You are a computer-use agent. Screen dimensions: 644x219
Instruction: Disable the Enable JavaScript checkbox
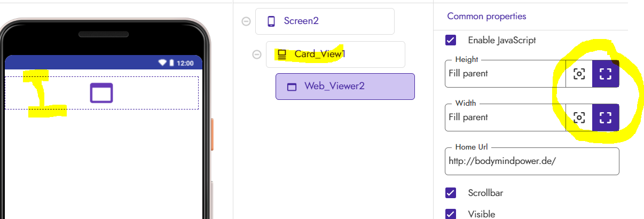(x=451, y=40)
